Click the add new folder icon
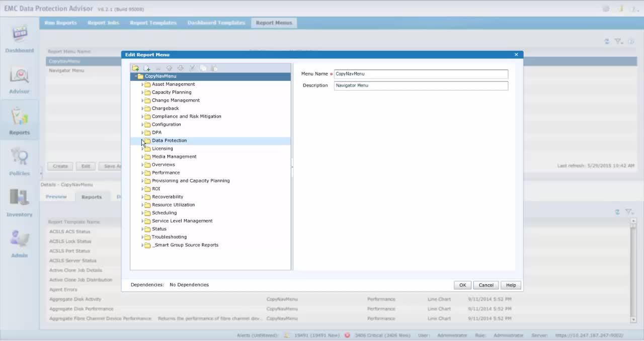The height and width of the screenshot is (341, 644). pos(135,68)
